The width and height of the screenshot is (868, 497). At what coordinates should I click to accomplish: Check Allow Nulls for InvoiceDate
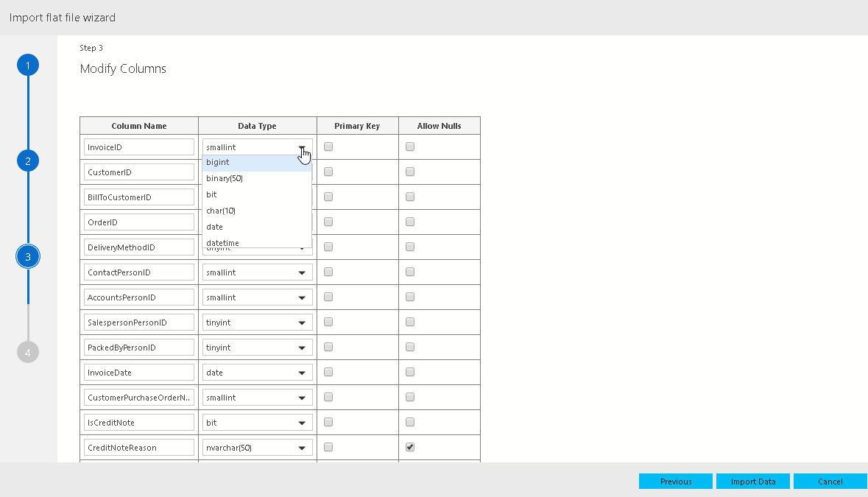[x=410, y=373]
